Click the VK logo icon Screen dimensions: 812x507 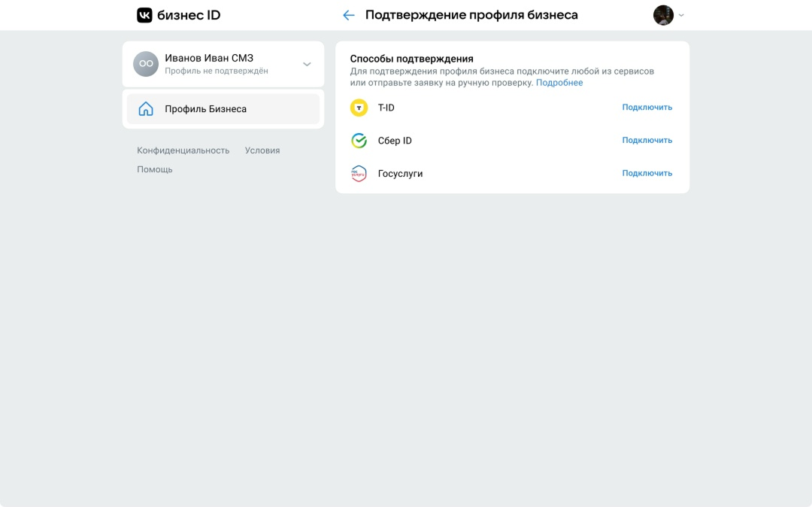tap(144, 15)
